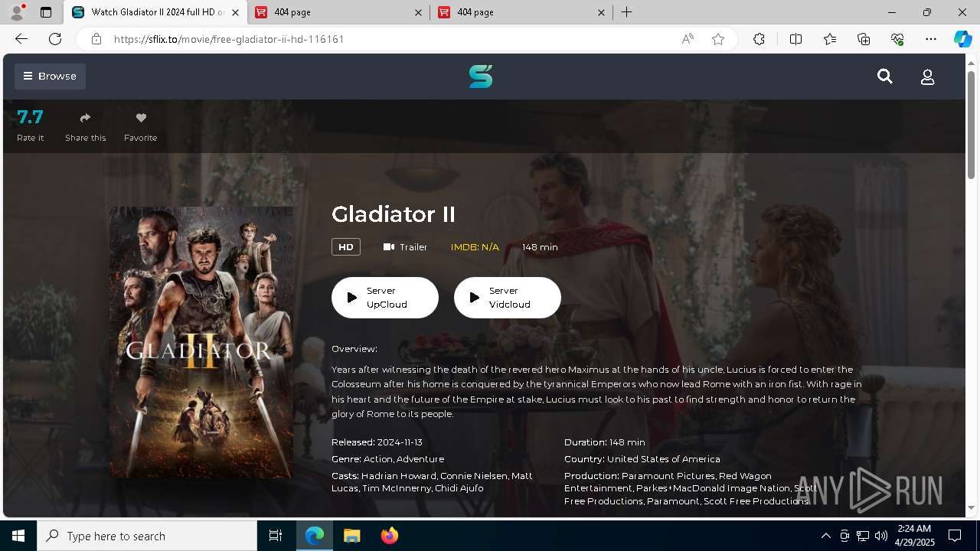Click the address bar URL
980x551 pixels.
(x=229, y=39)
